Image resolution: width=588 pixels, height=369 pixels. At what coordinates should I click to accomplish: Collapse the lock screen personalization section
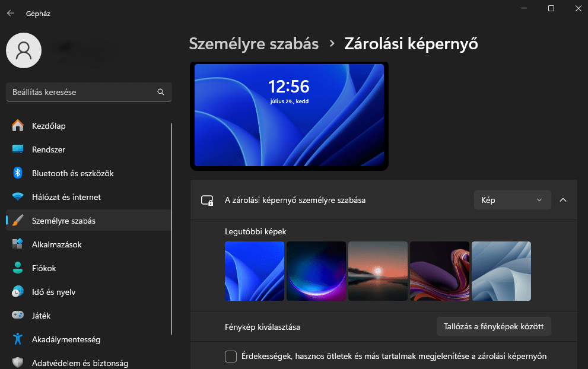tap(563, 200)
